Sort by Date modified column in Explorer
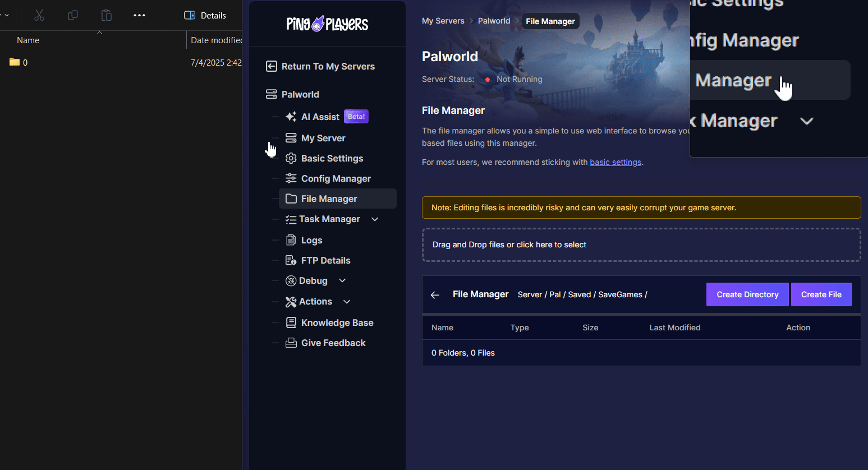 216,40
